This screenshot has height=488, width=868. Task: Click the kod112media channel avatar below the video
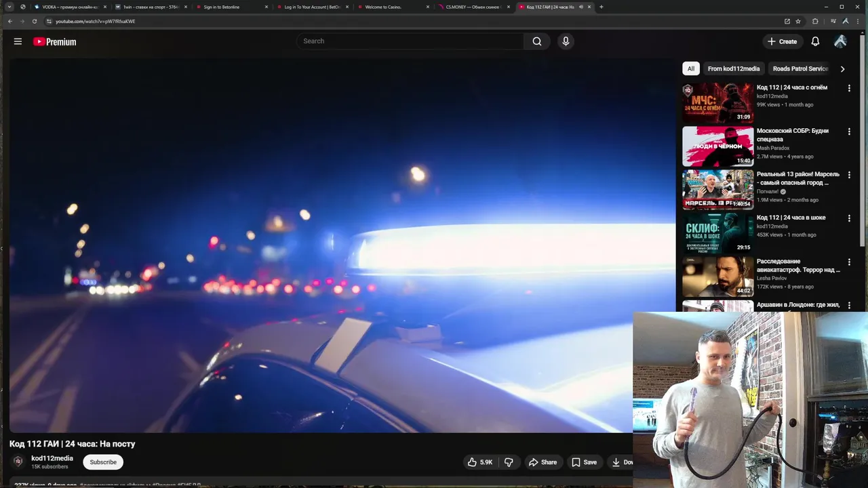pyautogui.click(x=18, y=462)
